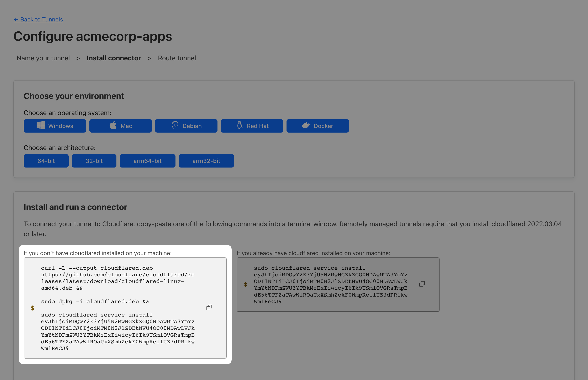The height and width of the screenshot is (380, 588).
Task: Choose 32-bit architecture
Action: (x=94, y=161)
